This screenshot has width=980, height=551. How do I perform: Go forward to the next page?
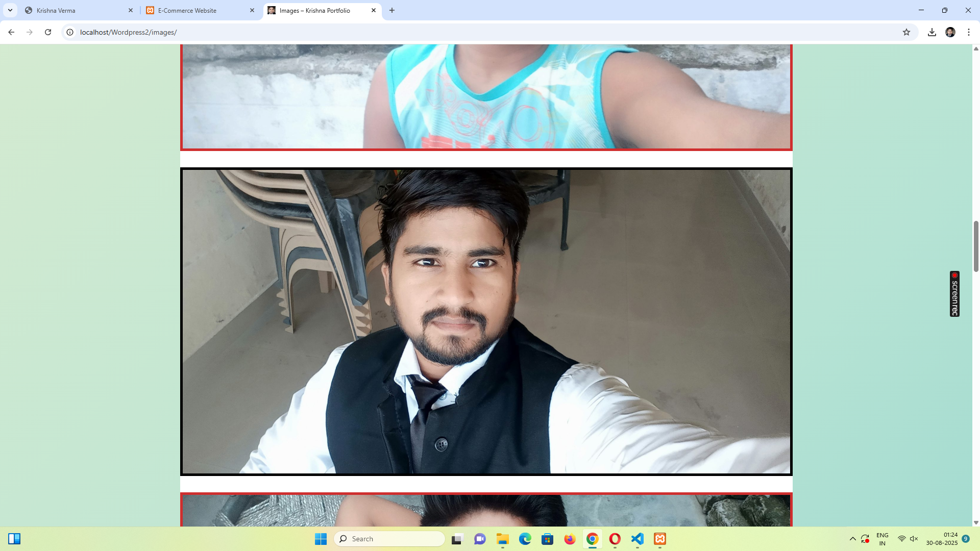click(30, 32)
